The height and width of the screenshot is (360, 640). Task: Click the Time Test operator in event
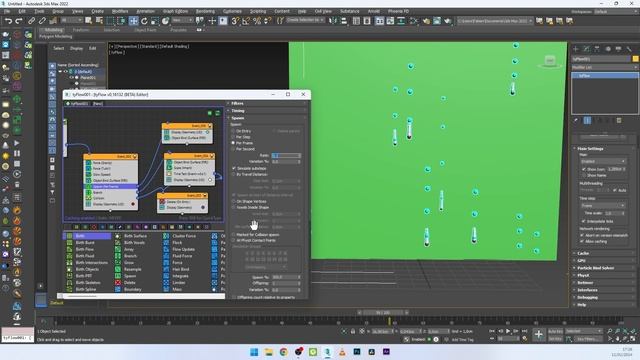click(x=189, y=174)
